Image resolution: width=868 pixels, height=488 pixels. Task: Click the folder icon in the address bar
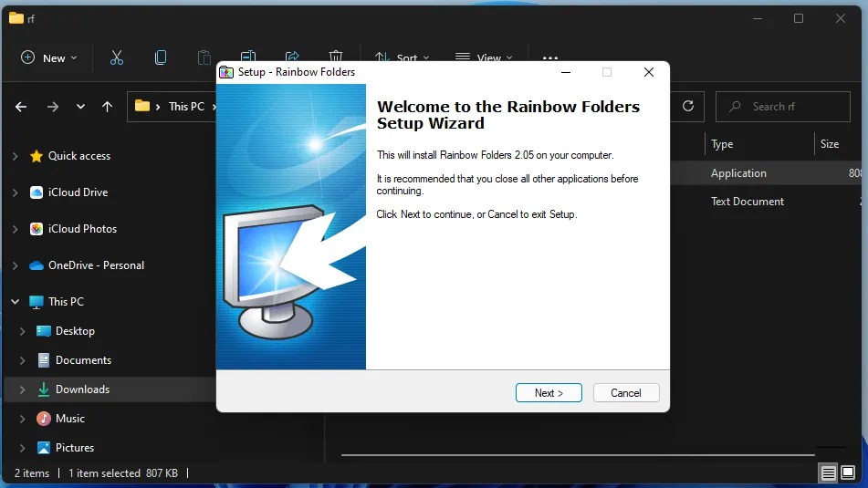click(142, 106)
